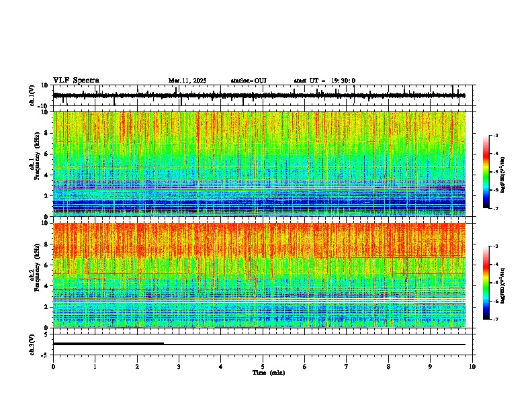Click time axis tick label "4"
Screen dimensions: 532x411
(221, 367)
